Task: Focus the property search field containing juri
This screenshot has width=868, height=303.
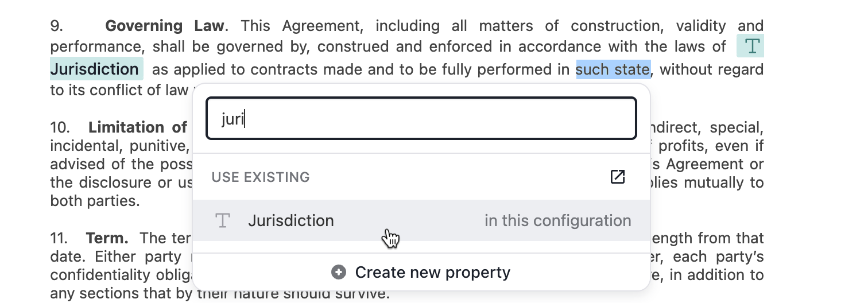Action: [421, 119]
